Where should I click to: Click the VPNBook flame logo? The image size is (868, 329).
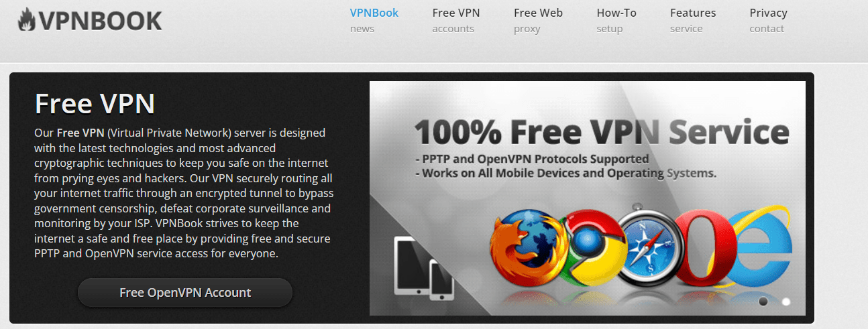[x=28, y=20]
